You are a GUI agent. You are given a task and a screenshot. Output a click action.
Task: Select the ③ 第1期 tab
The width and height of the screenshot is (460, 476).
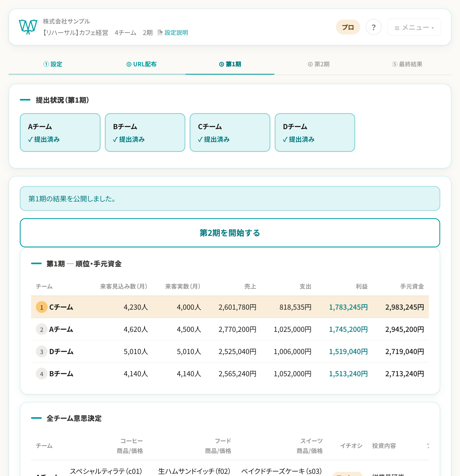230,64
